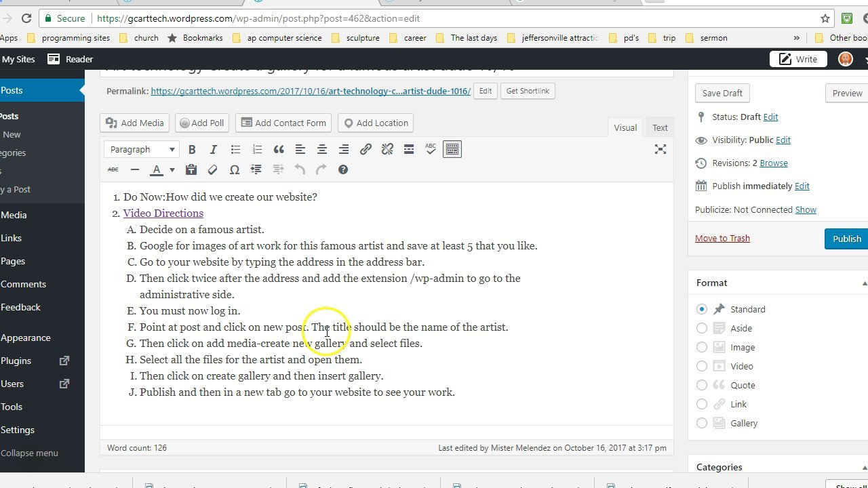Apply italic formatting

[214, 149]
